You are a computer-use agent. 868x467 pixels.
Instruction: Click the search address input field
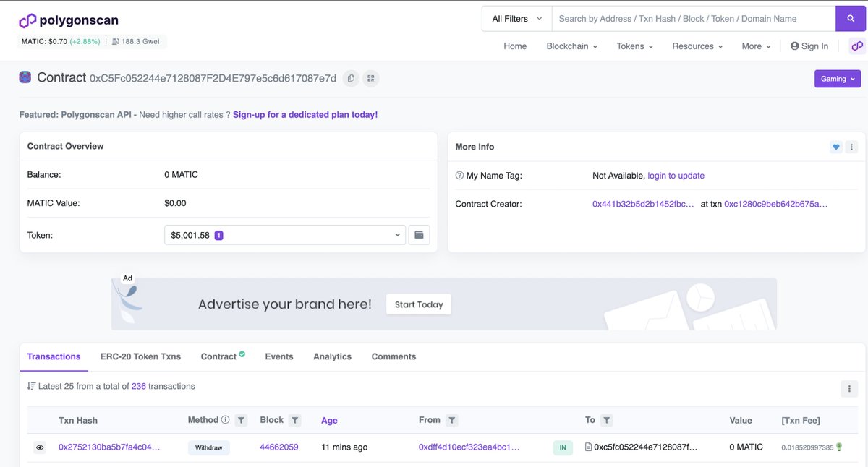[x=694, y=19]
